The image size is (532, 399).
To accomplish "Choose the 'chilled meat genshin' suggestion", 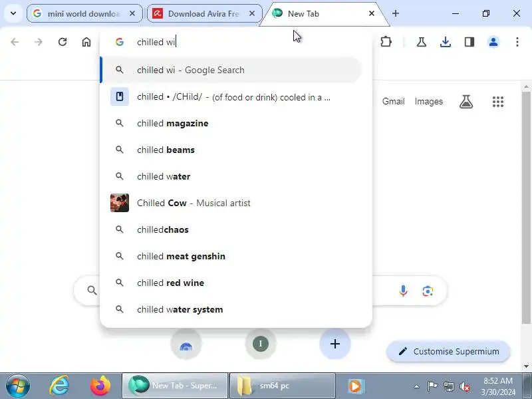I will click(231, 256).
